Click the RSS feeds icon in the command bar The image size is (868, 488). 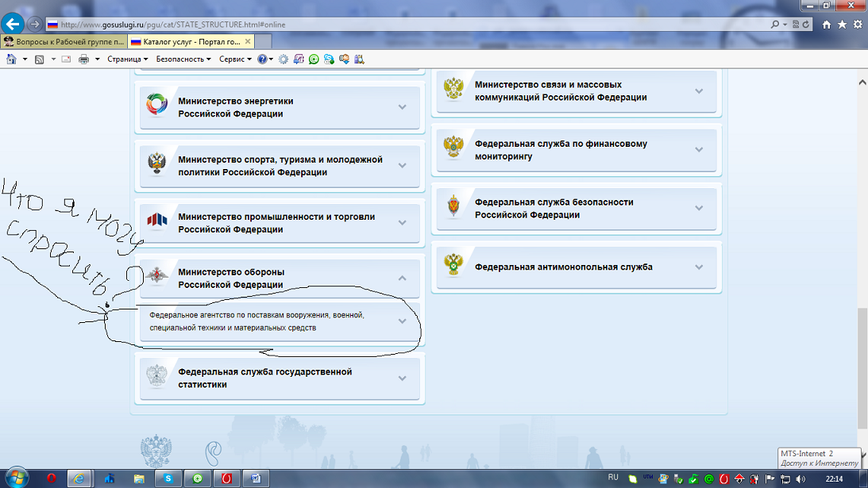(x=39, y=60)
